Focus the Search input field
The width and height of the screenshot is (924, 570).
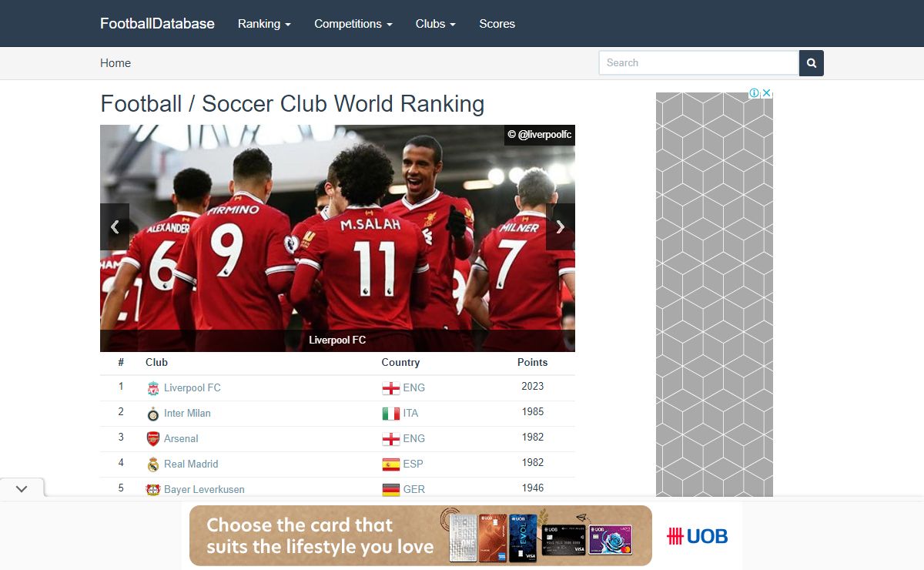699,63
